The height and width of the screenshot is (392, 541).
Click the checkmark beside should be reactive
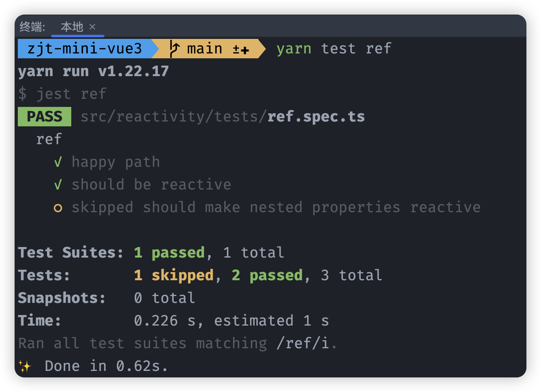click(x=58, y=185)
